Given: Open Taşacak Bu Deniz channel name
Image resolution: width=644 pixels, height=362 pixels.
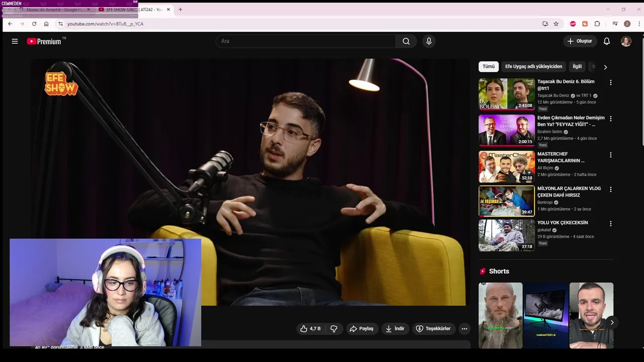Looking at the screenshot, I should click(x=553, y=96).
